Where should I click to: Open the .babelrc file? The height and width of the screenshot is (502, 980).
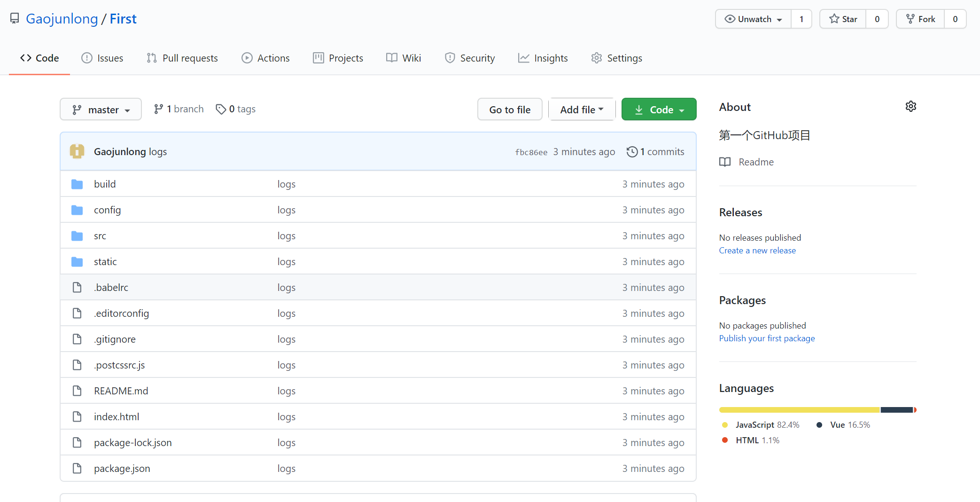[x=111, y=287]
